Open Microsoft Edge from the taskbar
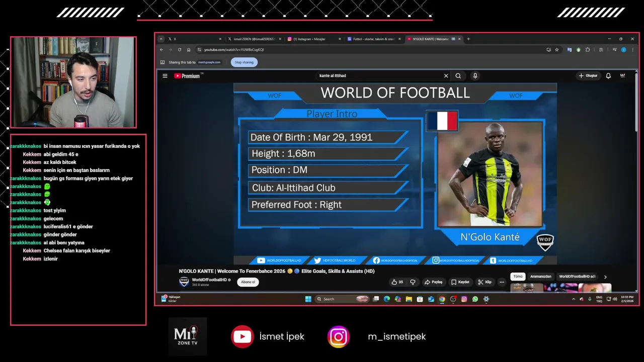This screenshot has width=644, height=362. click(386, 299)
